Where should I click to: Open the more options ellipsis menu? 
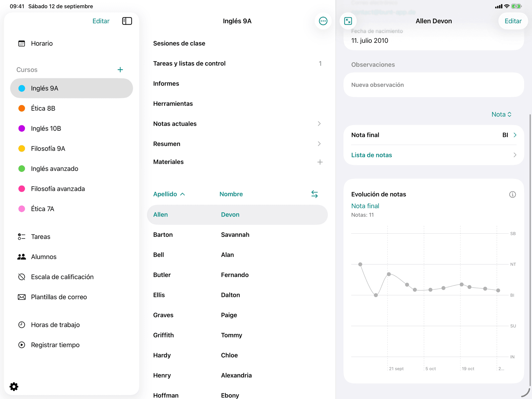pyautogui.click(x=323, y=21)
